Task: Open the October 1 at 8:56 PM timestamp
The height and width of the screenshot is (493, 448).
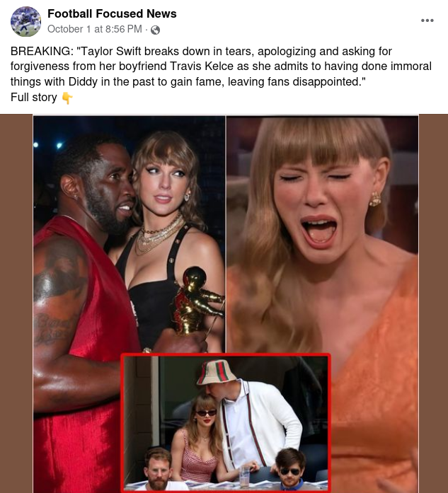Action: click(x=95, y=29)
